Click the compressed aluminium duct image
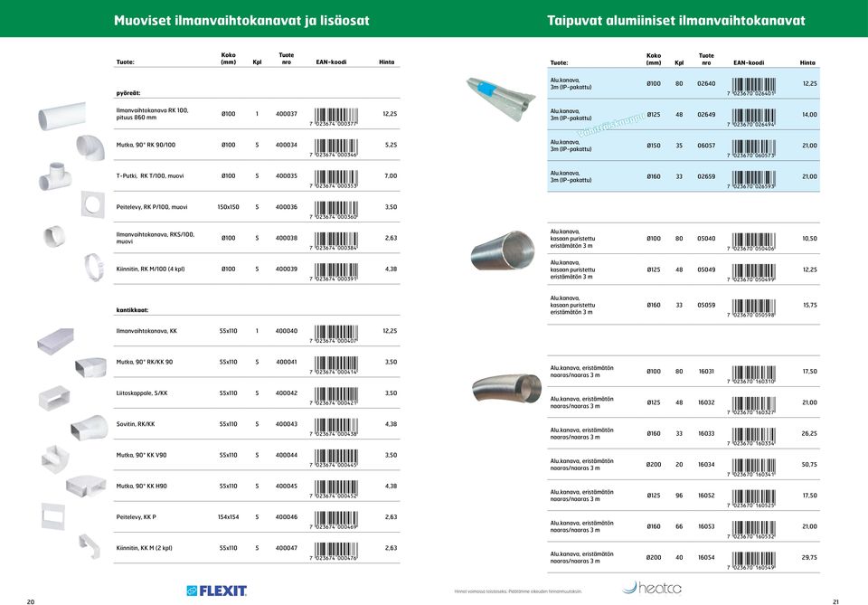Image resolution: width=868 pixels, height=605 pixels. [x=504, y=251]
